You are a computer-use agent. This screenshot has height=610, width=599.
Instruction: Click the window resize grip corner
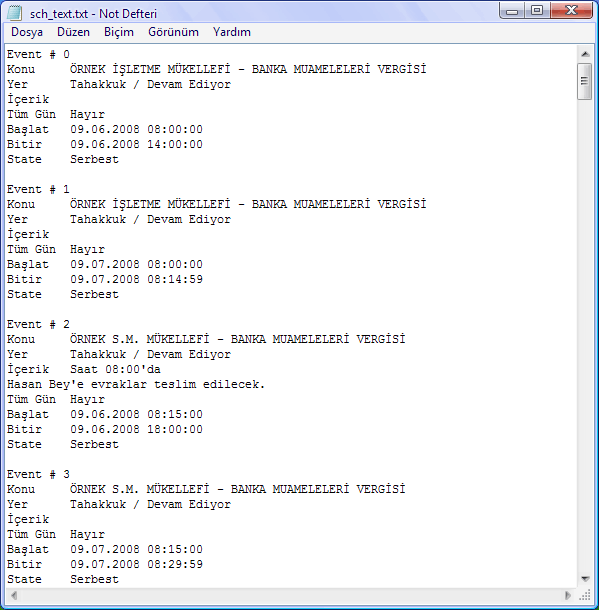(x=585, y=595)
